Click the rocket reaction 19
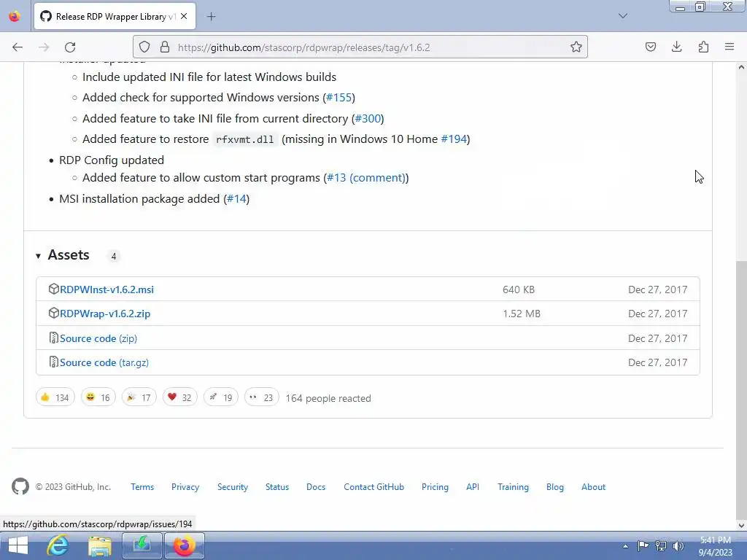Image resolution: width=747 pixels, height=560 pixels. 220,397
